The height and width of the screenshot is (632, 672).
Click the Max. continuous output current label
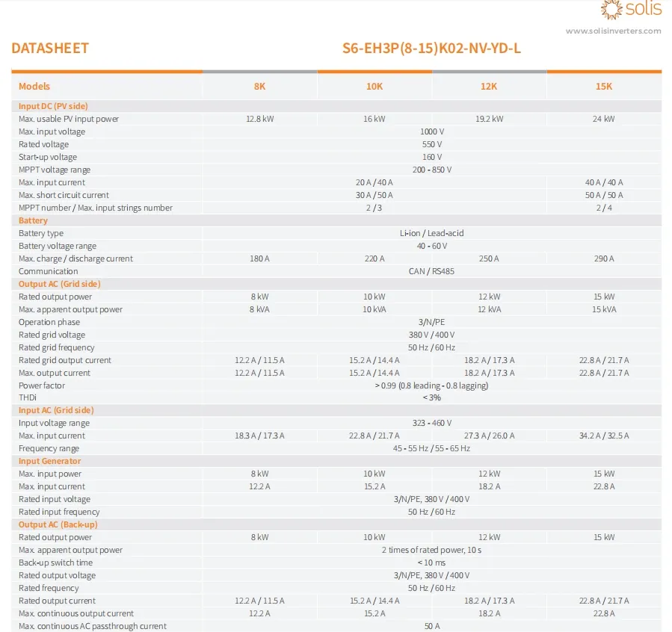click(x=75, y=613)
